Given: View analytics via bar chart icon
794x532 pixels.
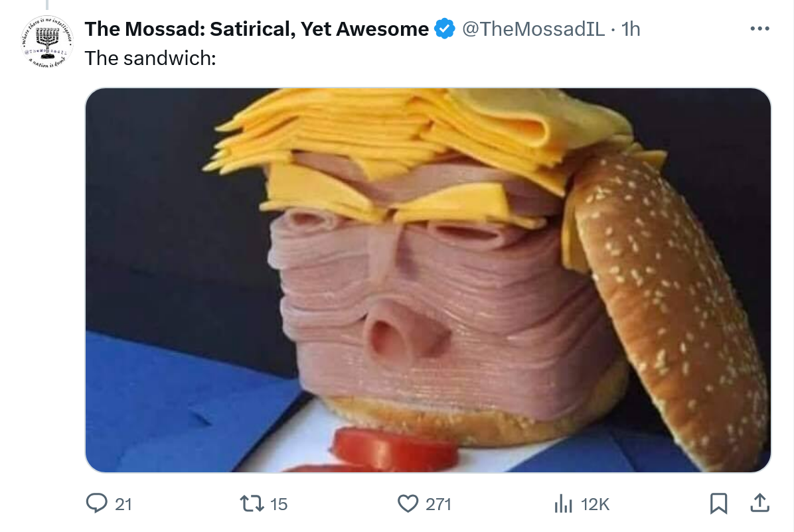Looking at the screenshot, I should [563, 503].
